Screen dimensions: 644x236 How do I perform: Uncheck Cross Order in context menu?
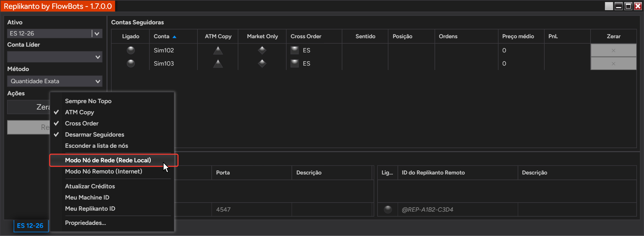tap(112, 123)
